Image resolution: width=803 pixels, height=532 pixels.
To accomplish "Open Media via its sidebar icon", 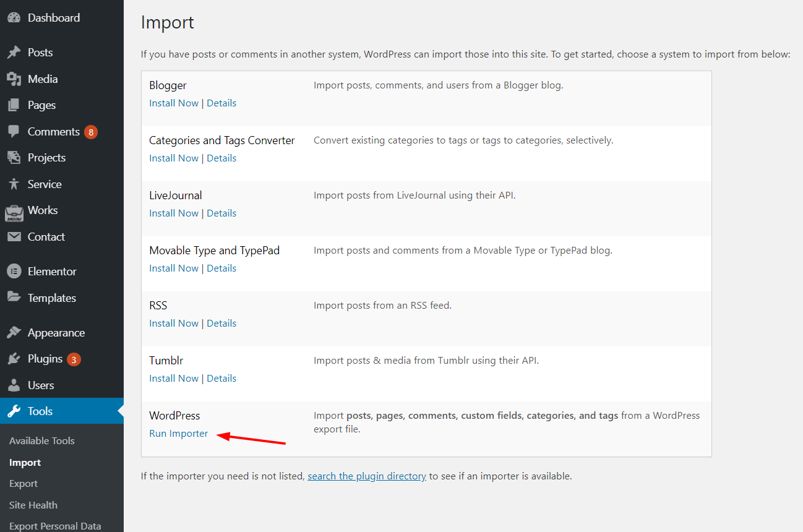I will tap(14, 79).
